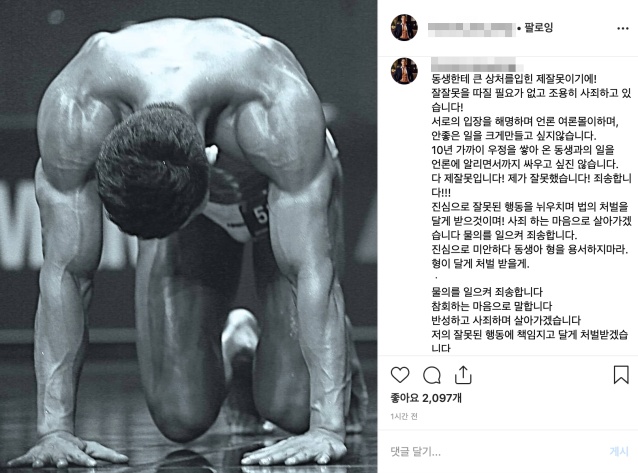Image resolution: width=638 pixels, height=473 pixels.
Task: Open the three-dot more options menu
Action: (623, 28)
